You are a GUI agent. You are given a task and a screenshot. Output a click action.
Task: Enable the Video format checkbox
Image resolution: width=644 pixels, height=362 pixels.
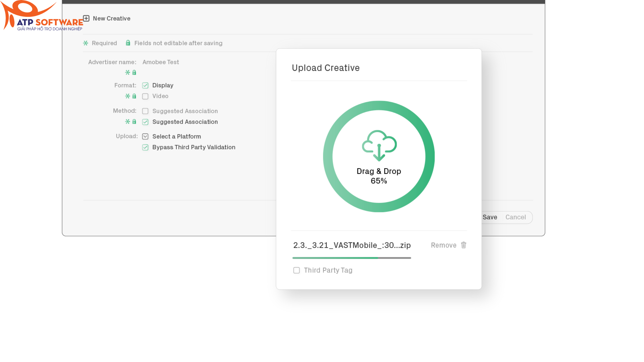[x=145, y=96]
